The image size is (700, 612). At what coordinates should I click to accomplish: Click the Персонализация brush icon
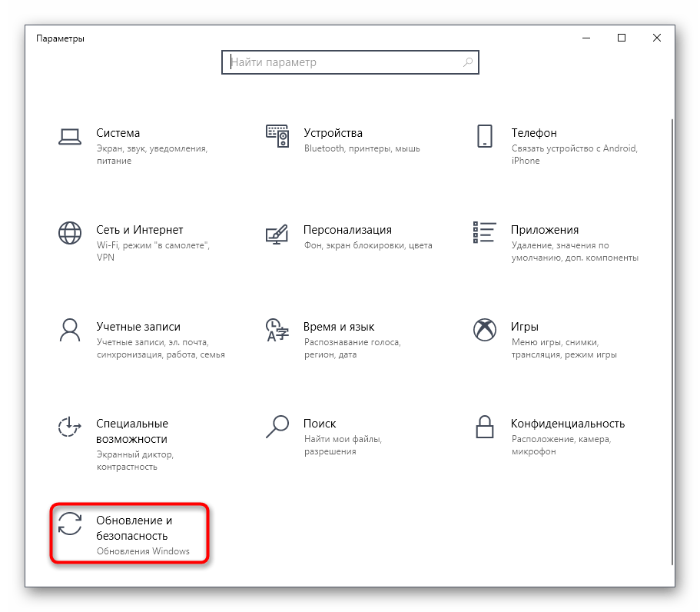(277, 233)
